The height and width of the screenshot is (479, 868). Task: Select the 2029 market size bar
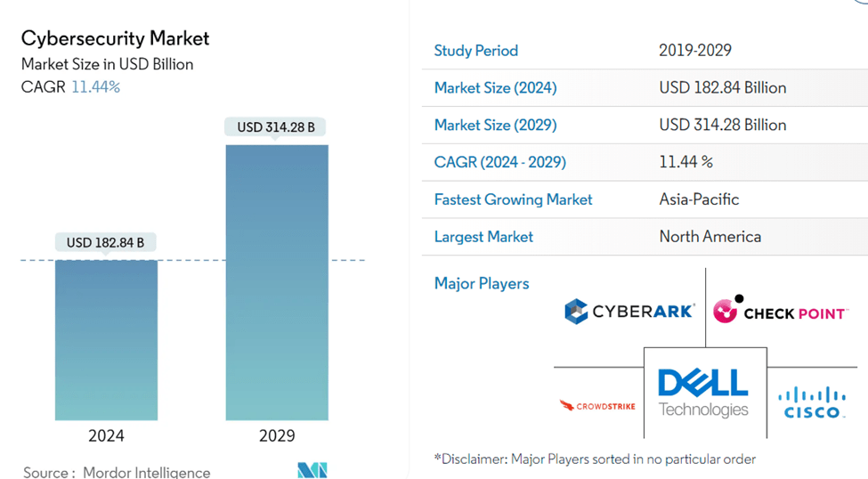point(277,281)
